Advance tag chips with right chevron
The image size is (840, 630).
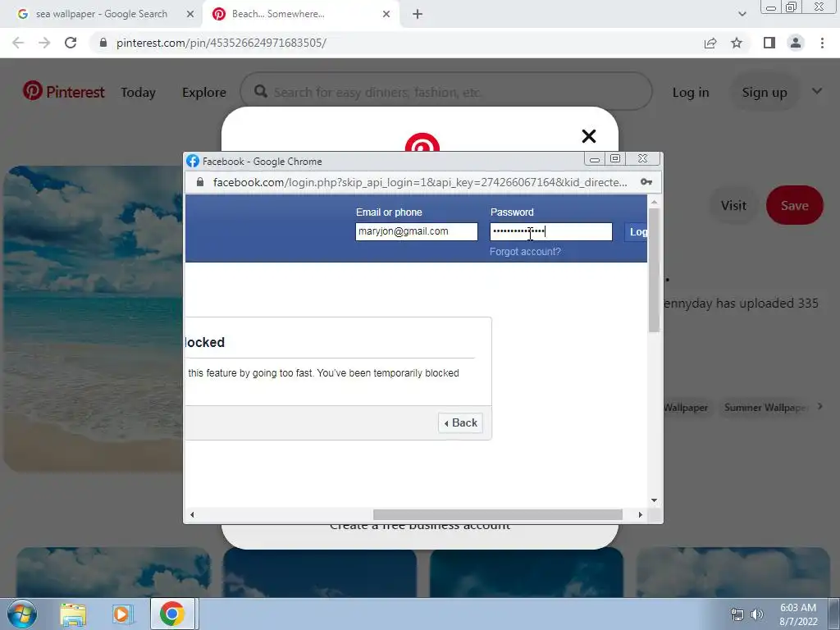pyautogui.click(x=819, y=407)
